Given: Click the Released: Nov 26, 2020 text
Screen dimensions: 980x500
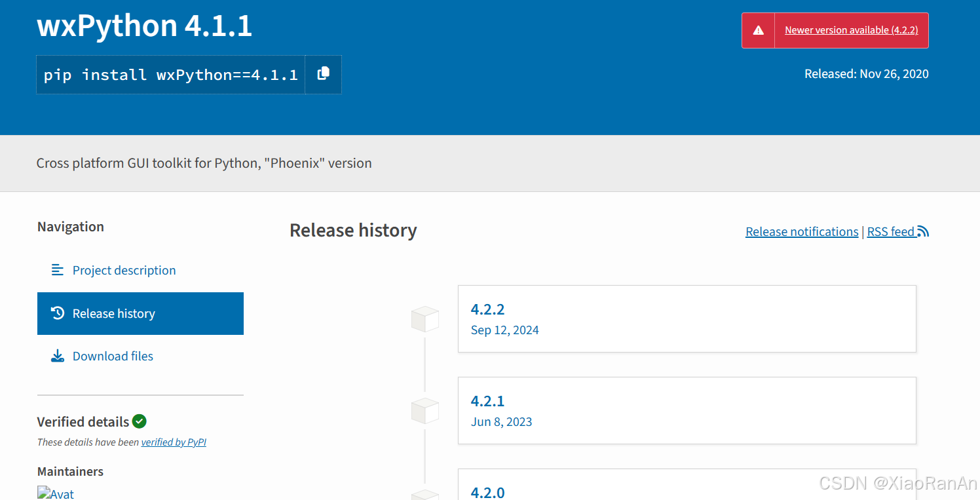Looking at the screenshot, I should pyautogui.click(x=866, y=74).
